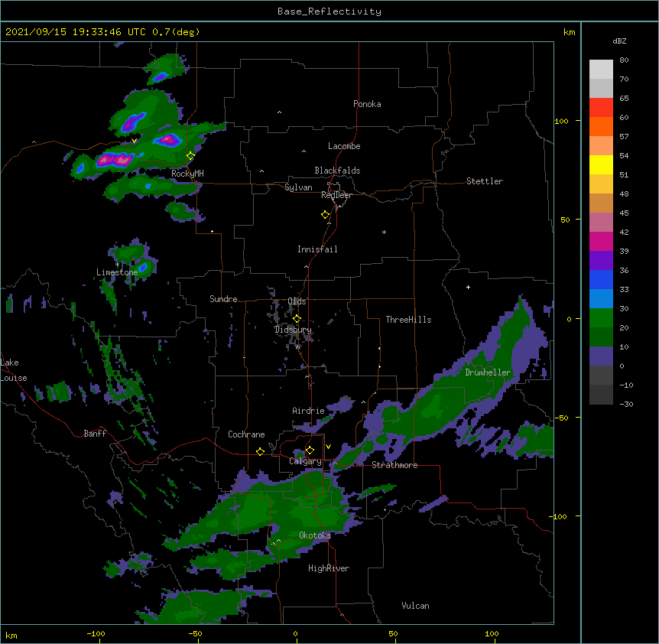Click the Cochrane town label

(x=246, y=434)
